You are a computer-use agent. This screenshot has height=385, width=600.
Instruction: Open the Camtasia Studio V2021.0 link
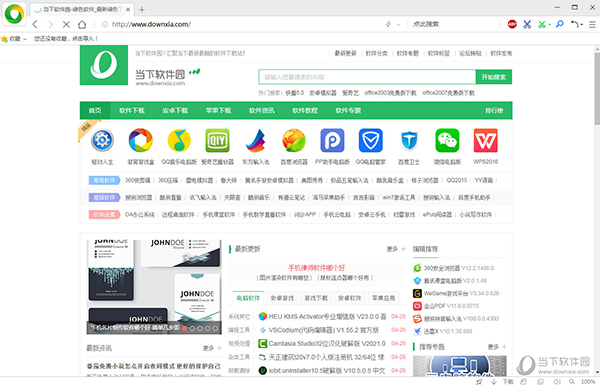click(x=327, y=343)
